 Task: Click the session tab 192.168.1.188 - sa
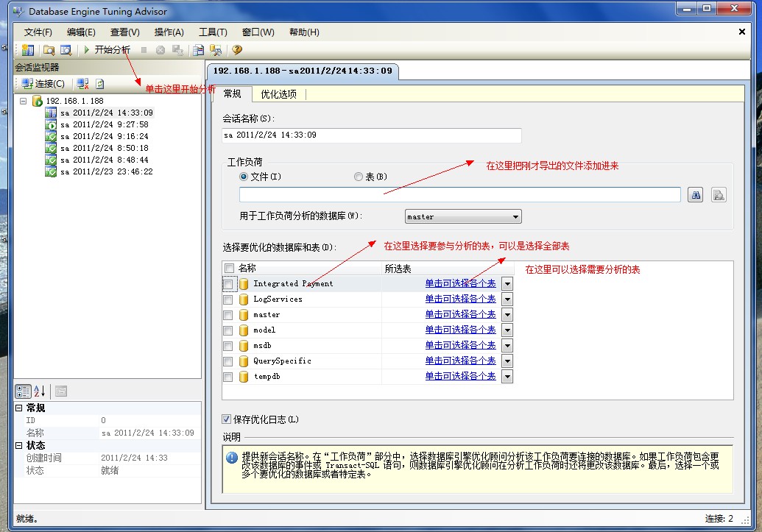[x=303, y=71]
